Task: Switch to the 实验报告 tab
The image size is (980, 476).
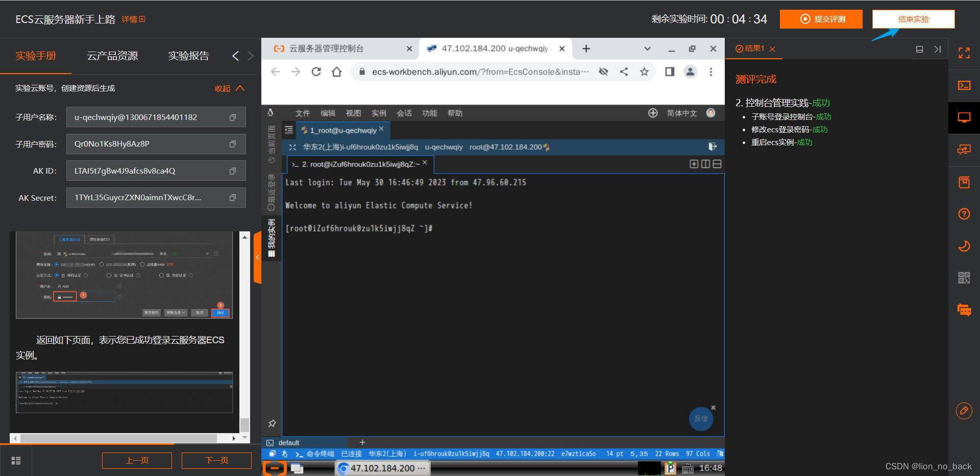Action: [x=189, y=56]
